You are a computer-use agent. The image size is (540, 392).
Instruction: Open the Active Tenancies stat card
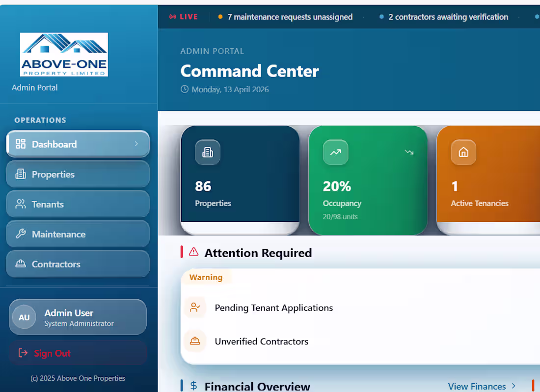pyautogui.click(x=488, y=180)
